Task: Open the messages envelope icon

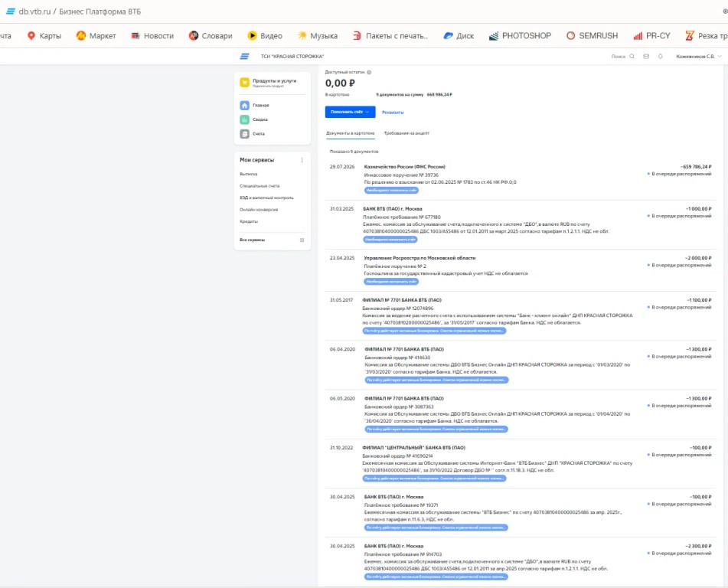Action: 646,56
